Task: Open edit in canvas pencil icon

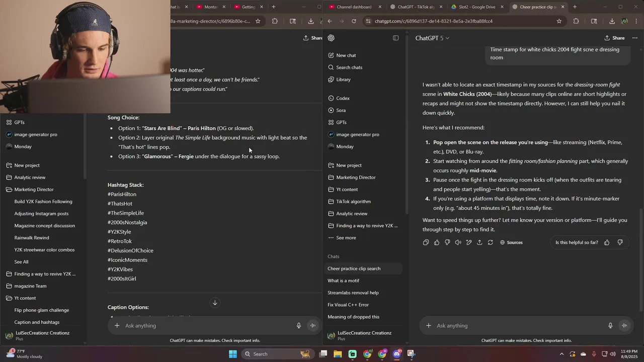Action: tap(469, 242)
